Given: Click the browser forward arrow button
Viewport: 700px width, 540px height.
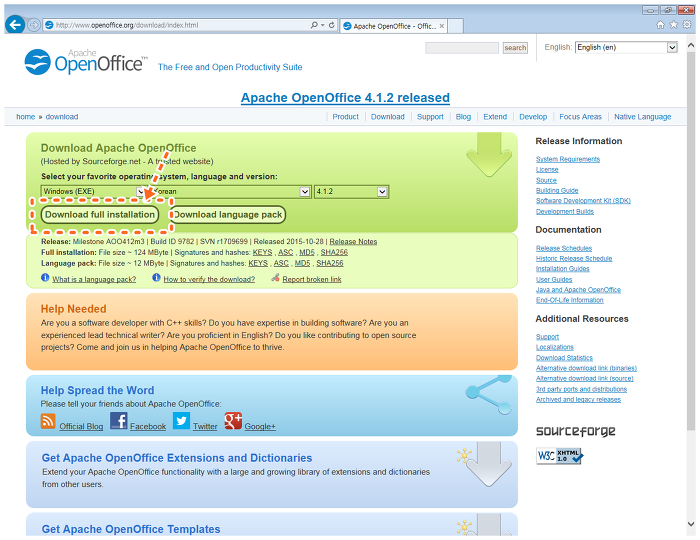Looking at the screenshot, I should [x=33, y=25].
